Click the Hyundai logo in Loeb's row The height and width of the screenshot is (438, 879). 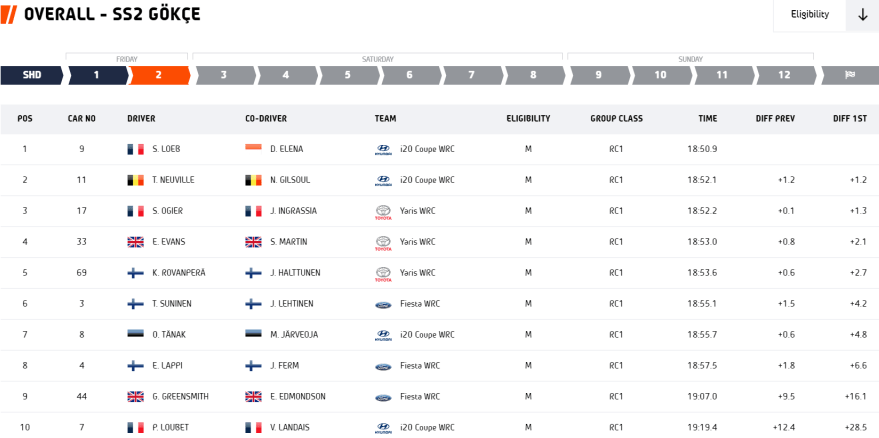click(x=383, y=149)
